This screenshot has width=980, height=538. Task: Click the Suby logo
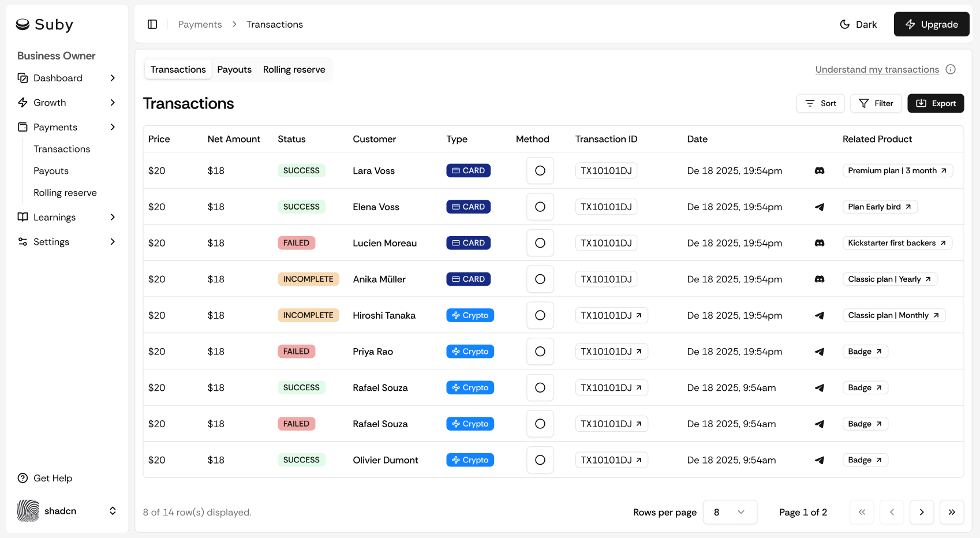[45, 24]
